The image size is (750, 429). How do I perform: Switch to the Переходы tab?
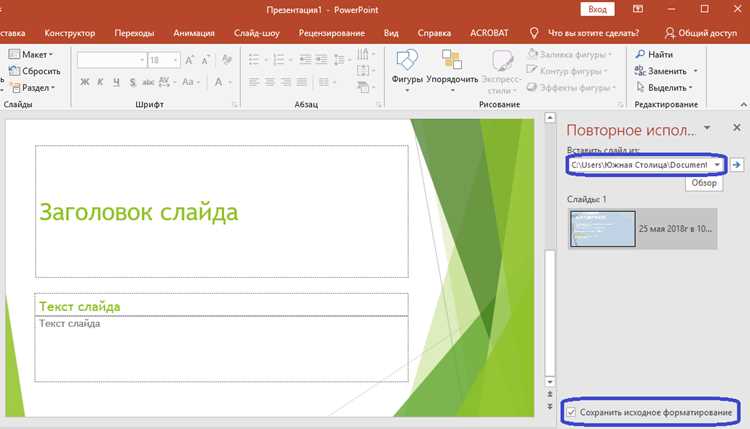[x=134, y=33]
